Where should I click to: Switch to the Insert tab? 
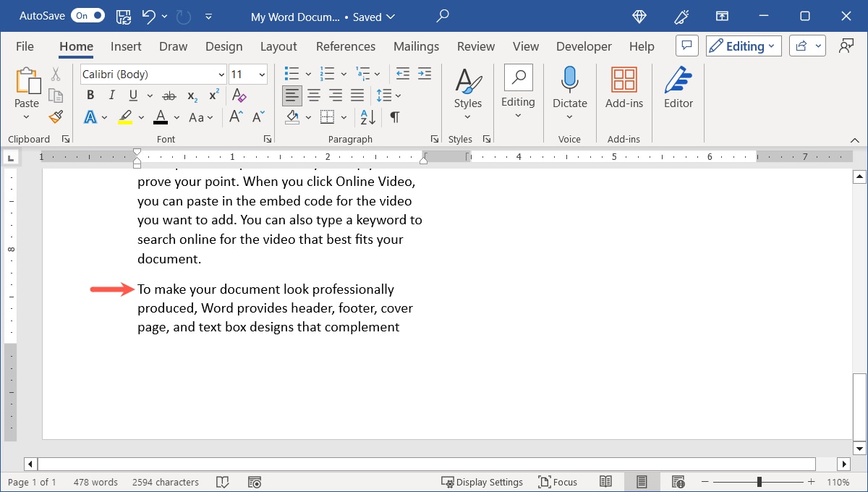click(x=126, y=46)
